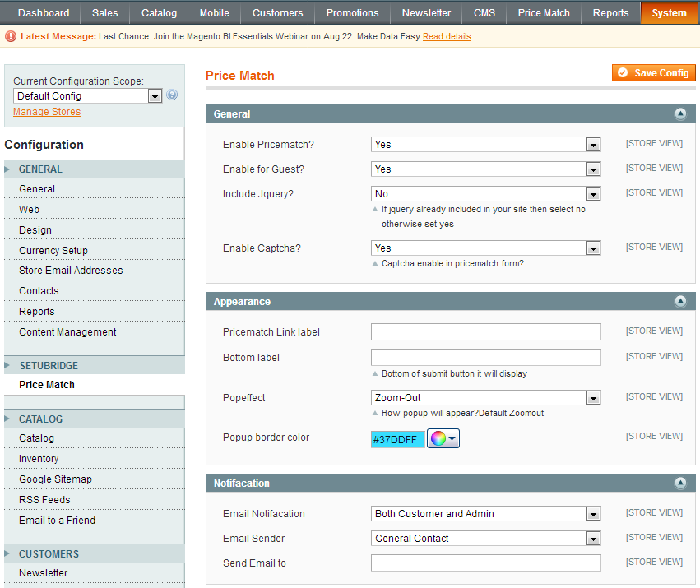Expand the CATALOG sidebar group arrow
Viewport: 700px width, 588px height.
(7, 419)
